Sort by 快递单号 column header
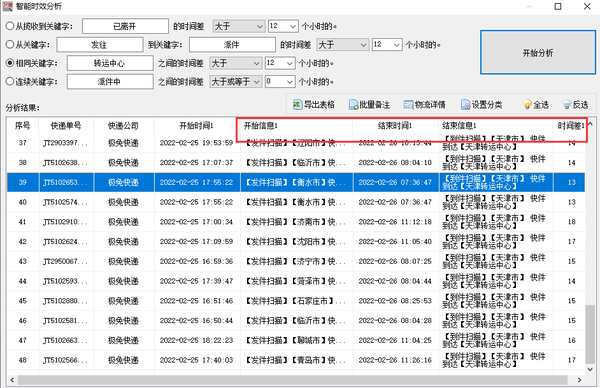This screenshot has height=388, width=600. click(66, 126)
